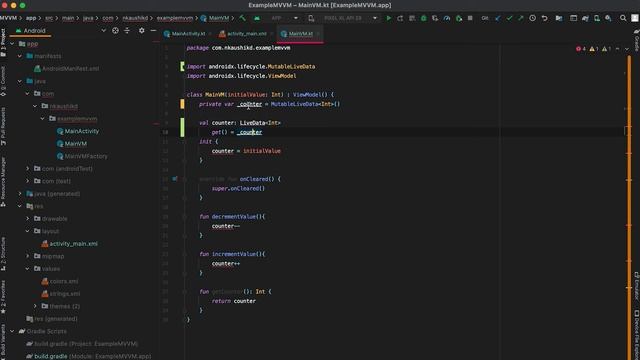Open the Structure tool window side tab
The height and width of the screenshot is (360, 640).
[3, 254]
